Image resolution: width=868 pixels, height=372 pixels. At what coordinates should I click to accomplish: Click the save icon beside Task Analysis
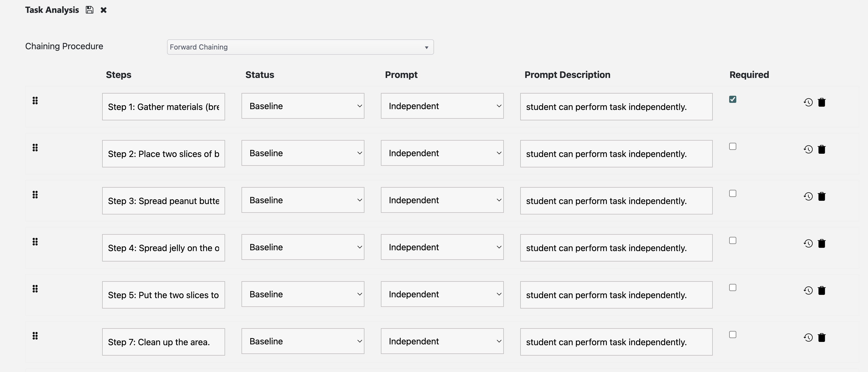pyautogui.click(x=89, y=10)
